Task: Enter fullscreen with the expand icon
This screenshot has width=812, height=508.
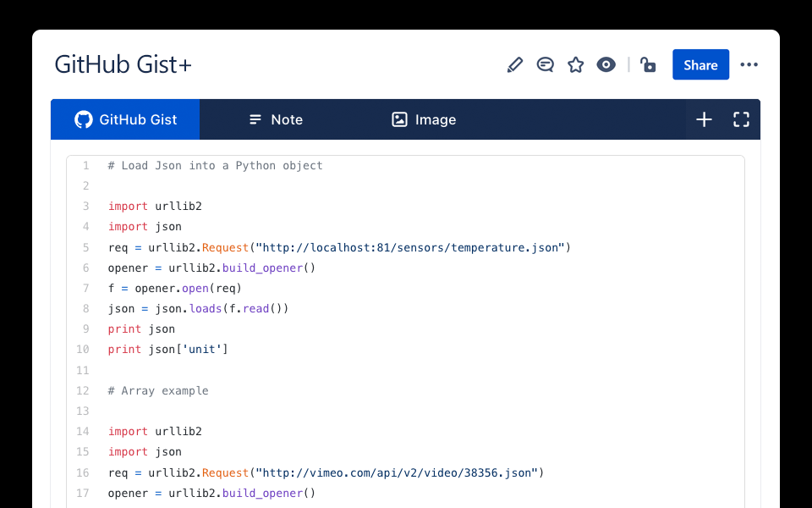Action: pyautogui.click(x=742, y=119)
